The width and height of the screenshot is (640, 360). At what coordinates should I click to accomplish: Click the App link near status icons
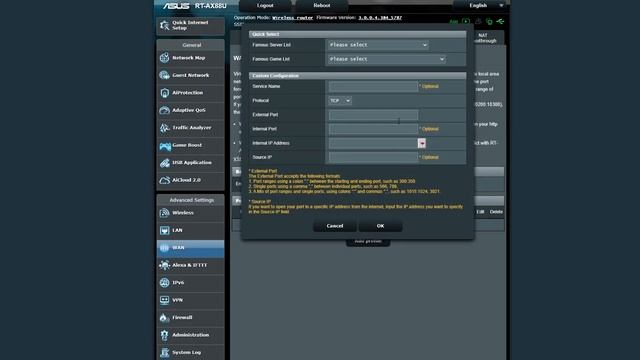453,22
